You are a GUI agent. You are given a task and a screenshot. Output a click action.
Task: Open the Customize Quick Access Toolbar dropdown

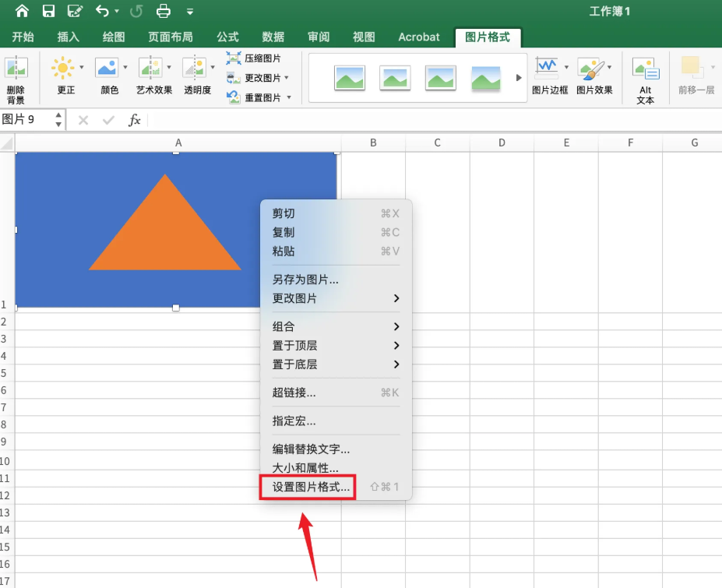coord(190,12)
